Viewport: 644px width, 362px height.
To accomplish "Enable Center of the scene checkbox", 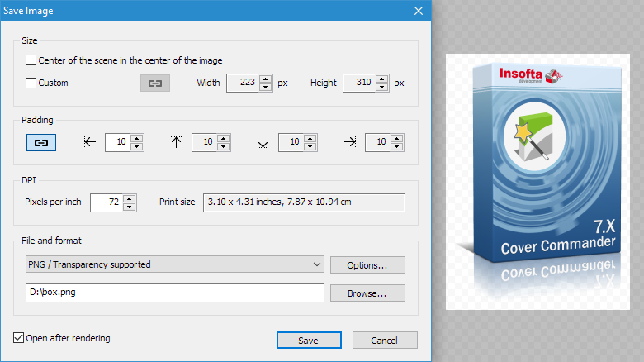I will pos(31,60).
